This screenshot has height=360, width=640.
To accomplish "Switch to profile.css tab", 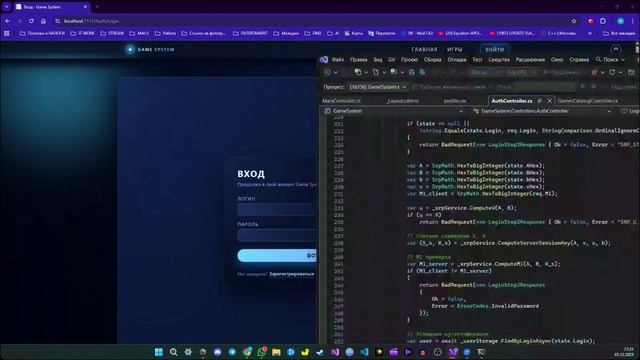I will [x=455, y=101].
